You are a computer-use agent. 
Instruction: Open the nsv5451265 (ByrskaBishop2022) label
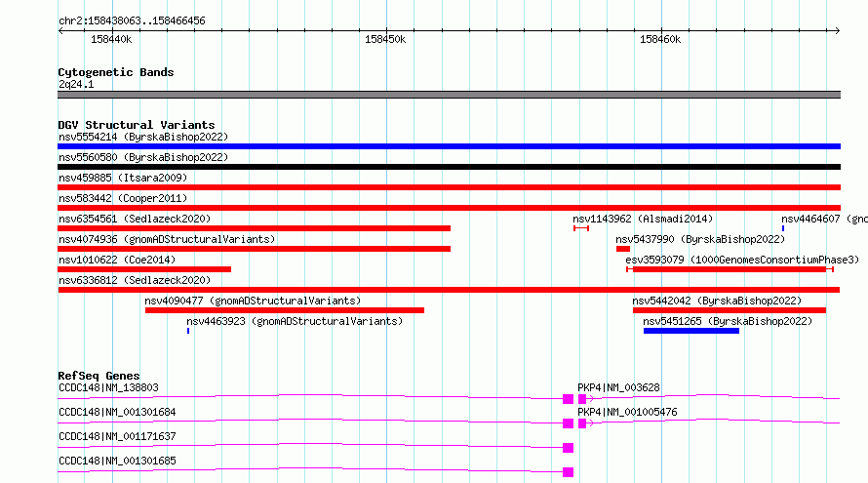728,321
